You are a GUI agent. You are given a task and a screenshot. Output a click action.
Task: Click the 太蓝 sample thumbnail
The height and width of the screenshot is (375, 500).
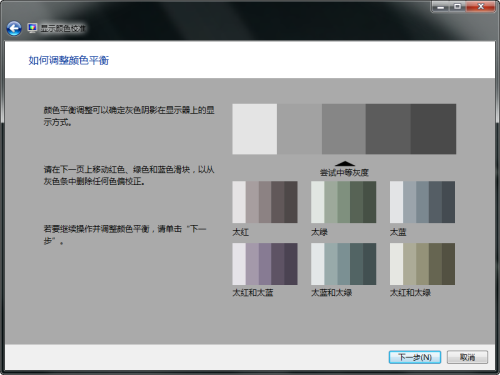(x=422, y=202)
